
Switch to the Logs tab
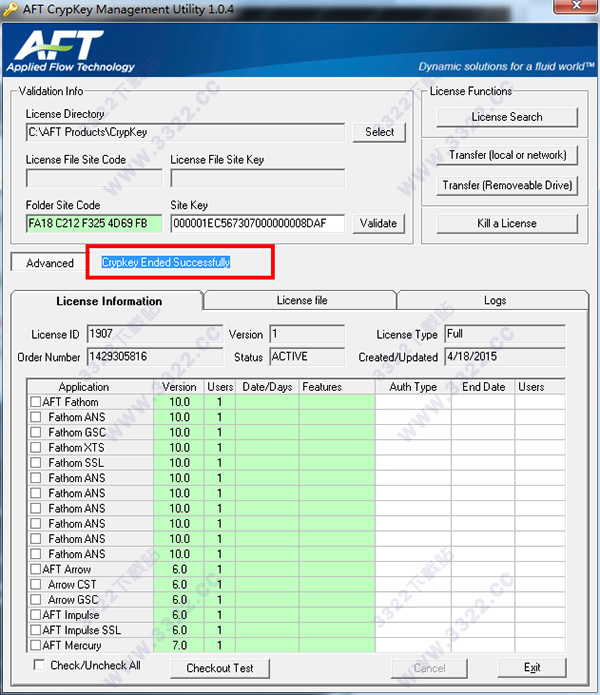coord(495,300)
